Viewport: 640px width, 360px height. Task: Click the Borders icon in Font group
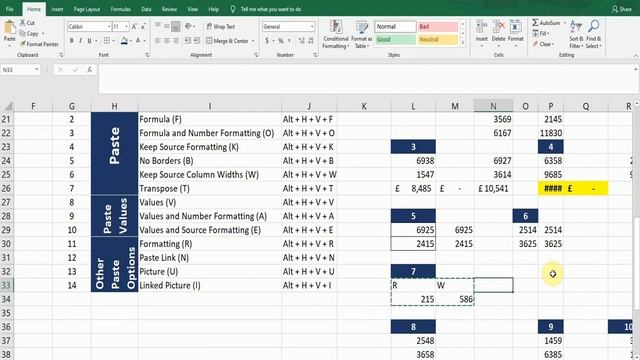107,40
